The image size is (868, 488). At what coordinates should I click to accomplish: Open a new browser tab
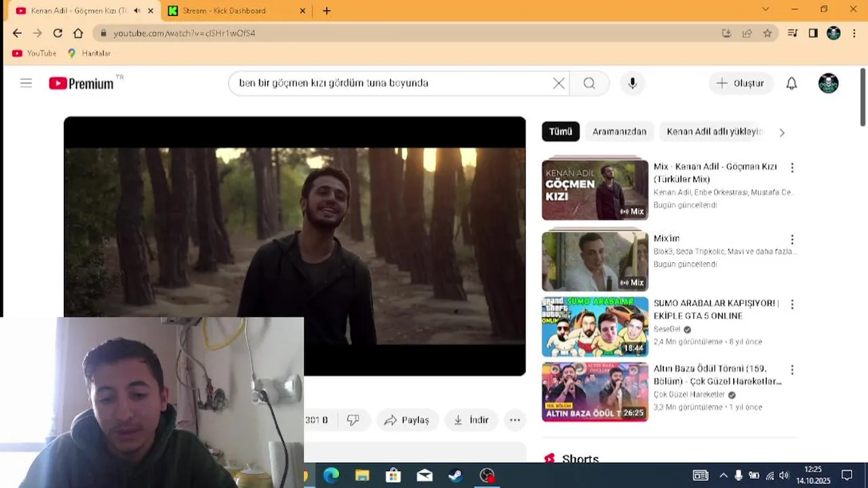326,11
